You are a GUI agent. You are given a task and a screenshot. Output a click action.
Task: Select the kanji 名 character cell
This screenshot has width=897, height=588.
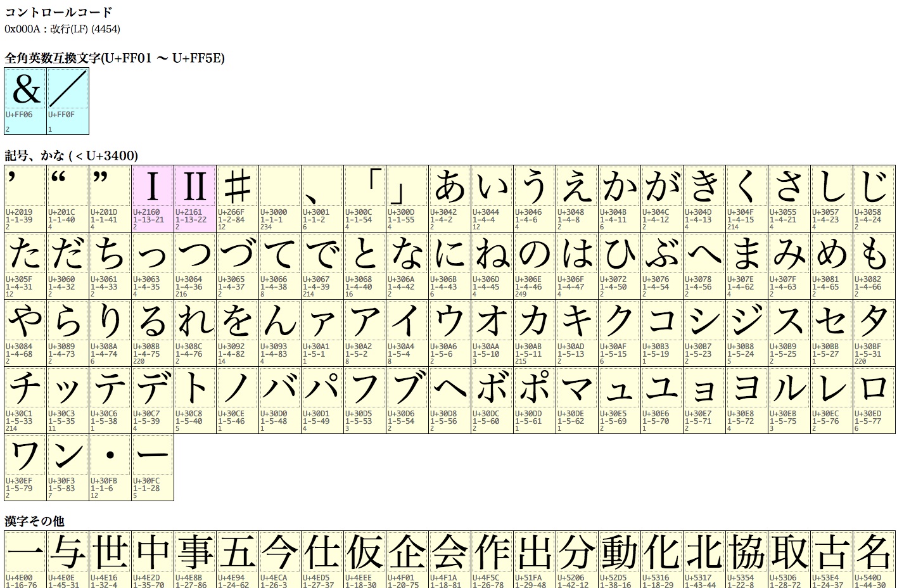pyautogui.click(x=874, y=559)
